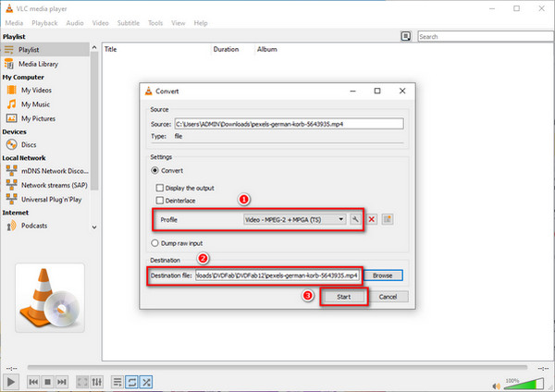The image size is (555, 392).
Task: Open My Videos in sidebar
Action: 36,91
